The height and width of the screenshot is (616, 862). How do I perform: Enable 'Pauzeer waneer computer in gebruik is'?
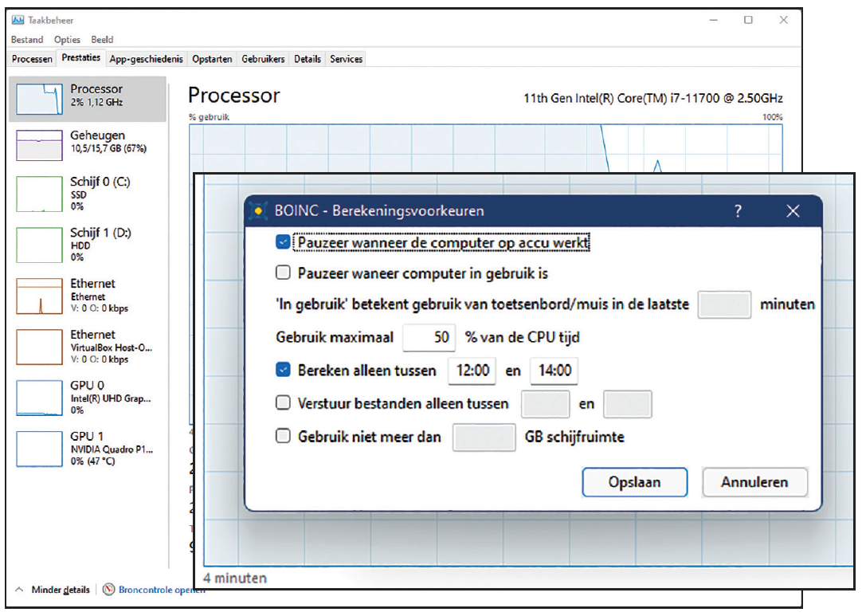point(283,273)
